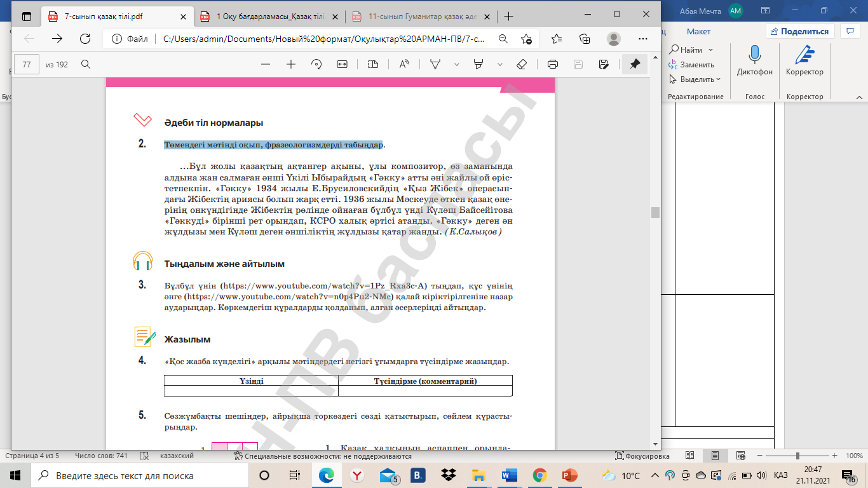Viewport: 868px width, 488px height.
Task: Click the Windows taskbar search box
Action: 139,475
